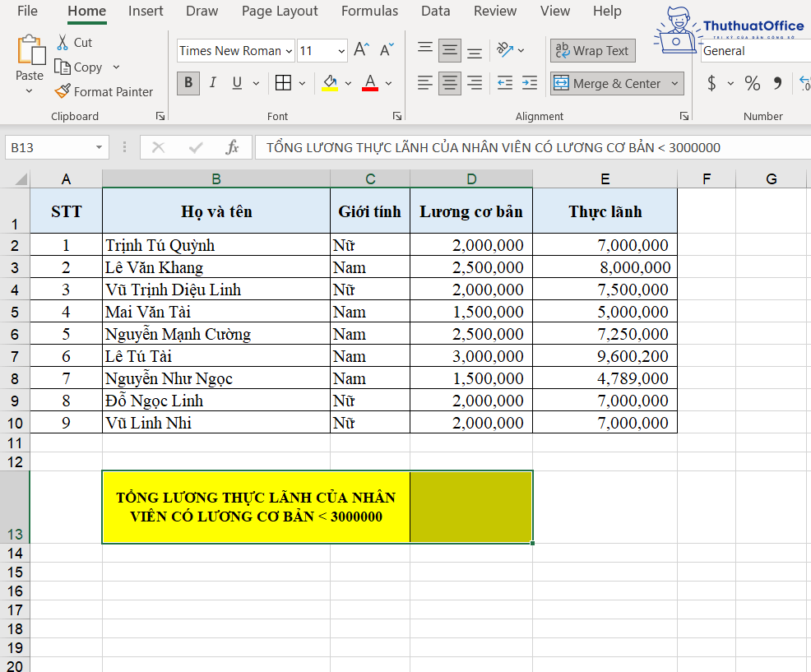This screenshot has height=672, width=811.
Task: Click the Copy icon
Action: (x=79, y=67)
